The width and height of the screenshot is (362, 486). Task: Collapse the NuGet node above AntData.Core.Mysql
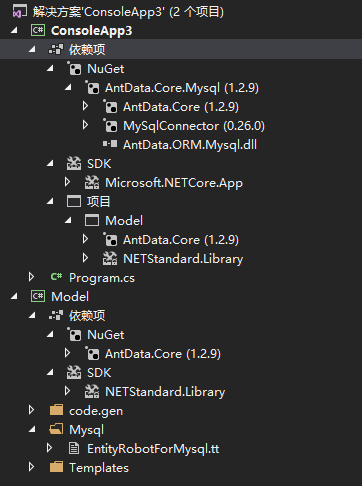point(50,68)
